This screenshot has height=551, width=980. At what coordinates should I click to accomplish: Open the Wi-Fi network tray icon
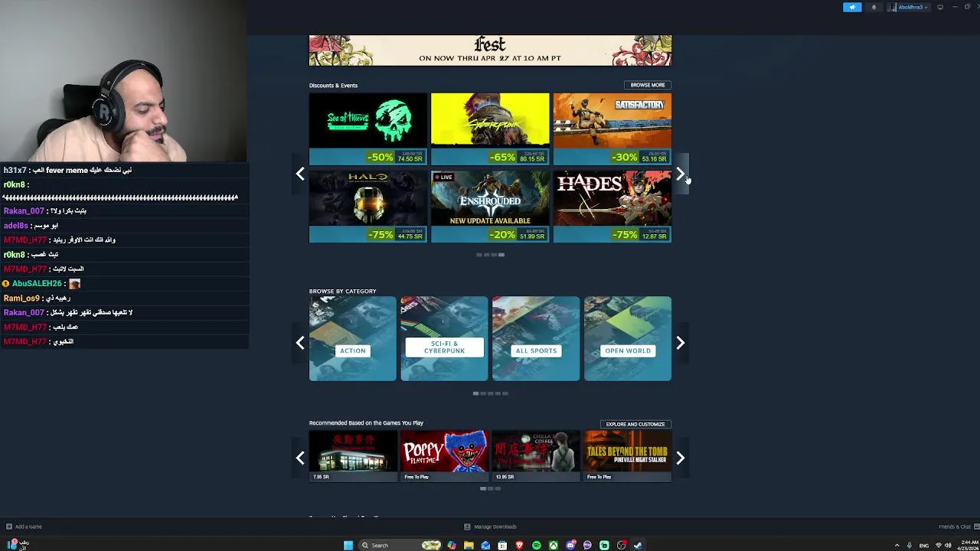(x=939, y=546)
